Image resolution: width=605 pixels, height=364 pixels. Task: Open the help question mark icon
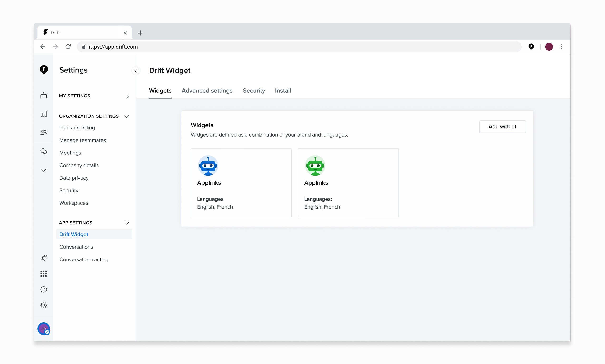pos(44,289)
